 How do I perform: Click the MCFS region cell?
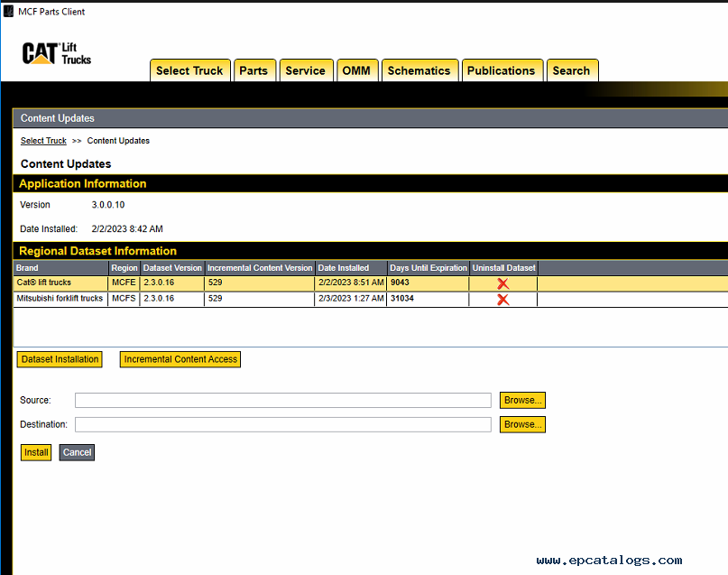pos(124,299)
